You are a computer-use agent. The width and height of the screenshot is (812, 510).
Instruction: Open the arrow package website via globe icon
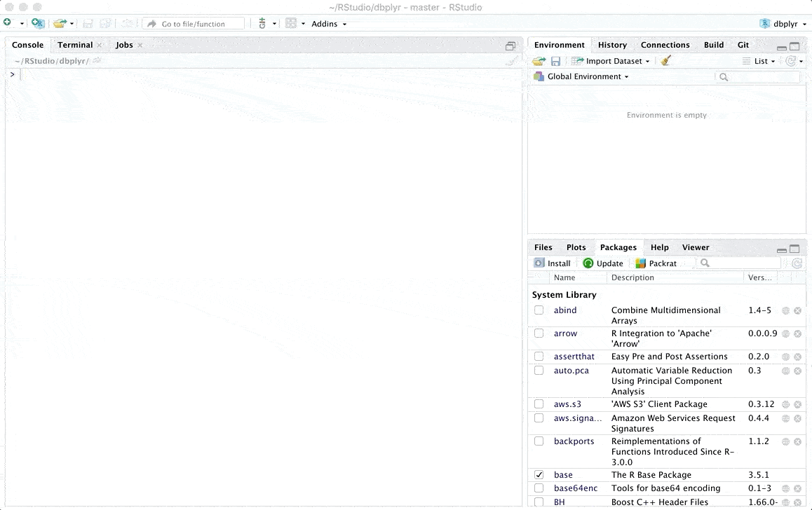pyautogui.click(x=785, y=333)
